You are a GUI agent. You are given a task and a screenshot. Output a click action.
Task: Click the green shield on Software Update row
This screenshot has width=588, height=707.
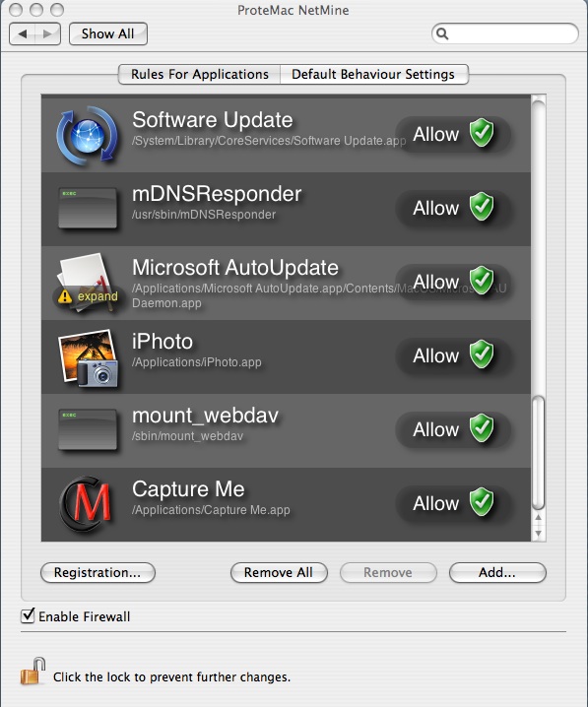[x=482, y=133]
